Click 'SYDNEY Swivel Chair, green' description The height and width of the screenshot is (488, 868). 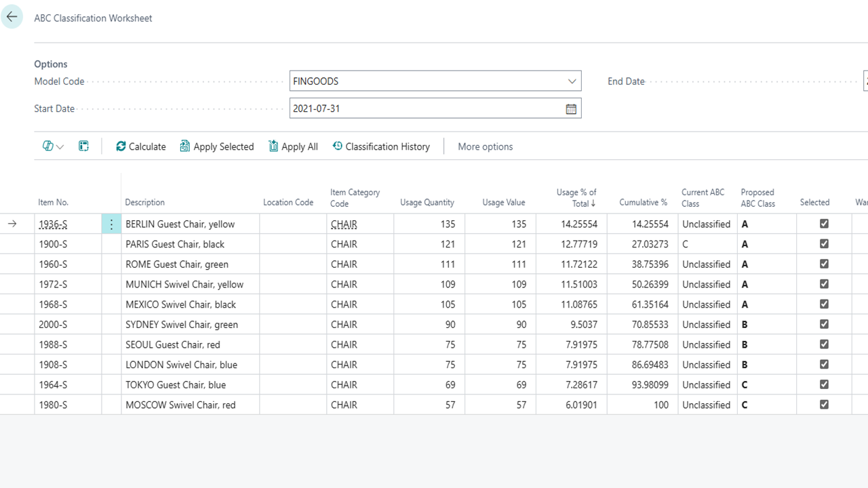point(182,325)
